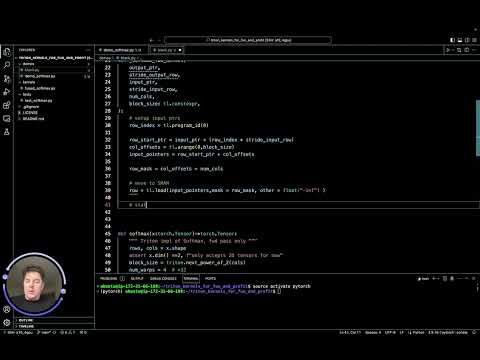Open the Run and Debug view
480x360 pixels.
click(x=7, y=92)
